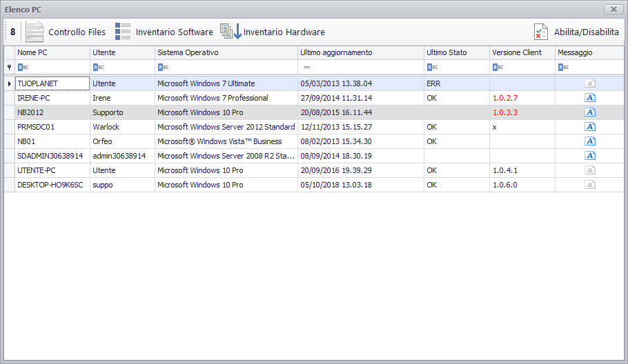
Task: Click the Abilita/Disabilita checklist icon
Action: click(x=540, y=32)
